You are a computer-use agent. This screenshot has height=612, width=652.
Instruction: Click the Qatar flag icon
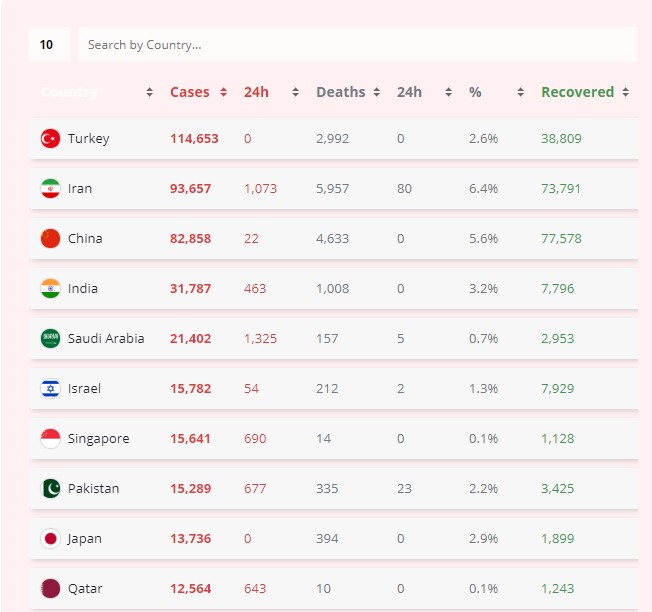50,589
